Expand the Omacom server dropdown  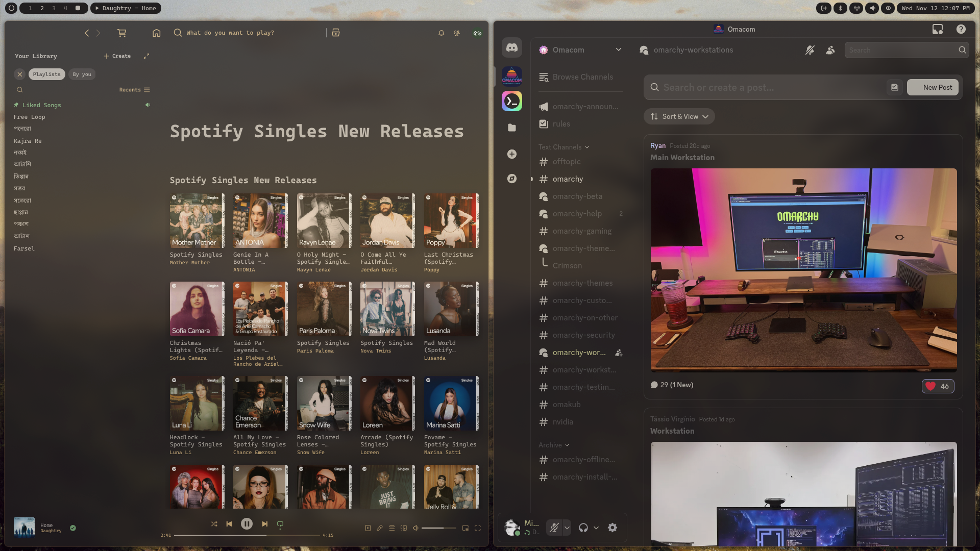618,49
